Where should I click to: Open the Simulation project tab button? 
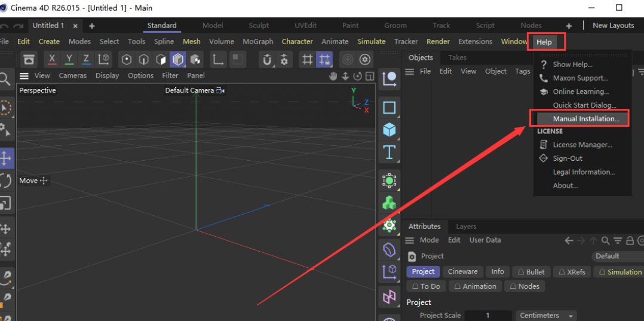(620, 271)
